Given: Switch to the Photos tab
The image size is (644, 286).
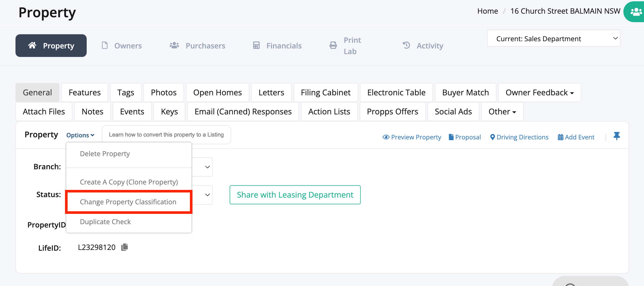Looking at the screenshot, I should [x=164, y=92].
